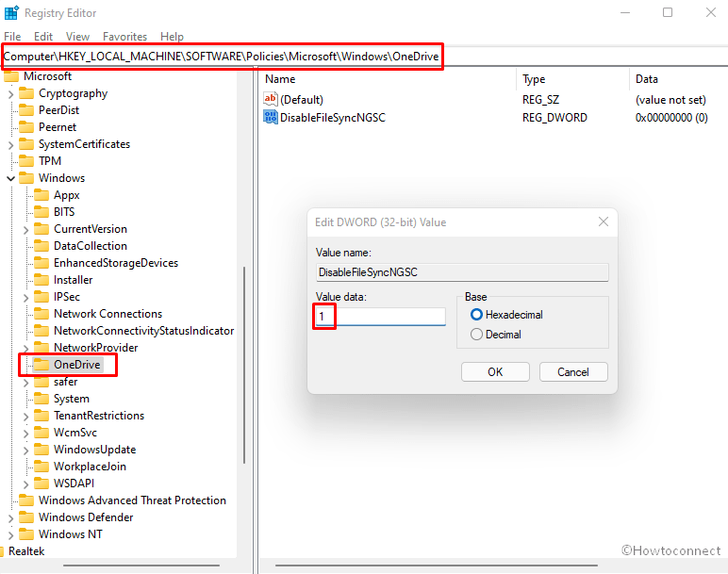Click the Cryptography folder icon

click(26, 93)
